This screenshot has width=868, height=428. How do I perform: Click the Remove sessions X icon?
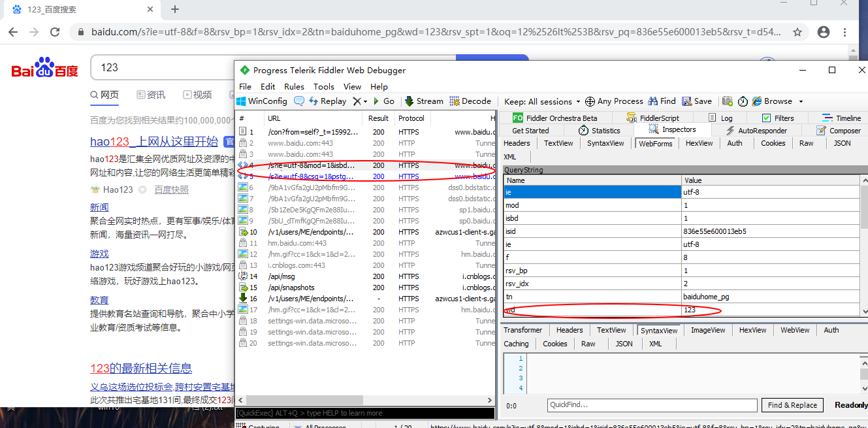[x=357, y=101]
